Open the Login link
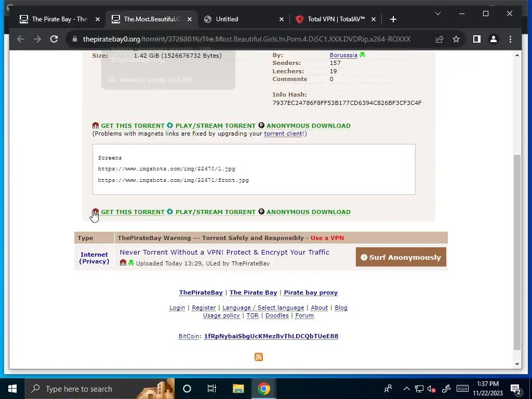This screenshot has height=399, width=532. (x=177, y=308)
